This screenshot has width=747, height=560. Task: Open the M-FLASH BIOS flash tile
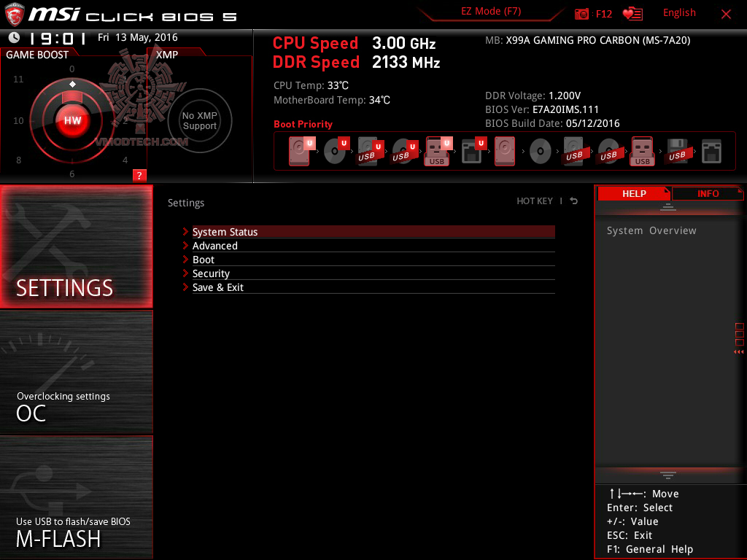pyautogui.click(x=76, y=497)
